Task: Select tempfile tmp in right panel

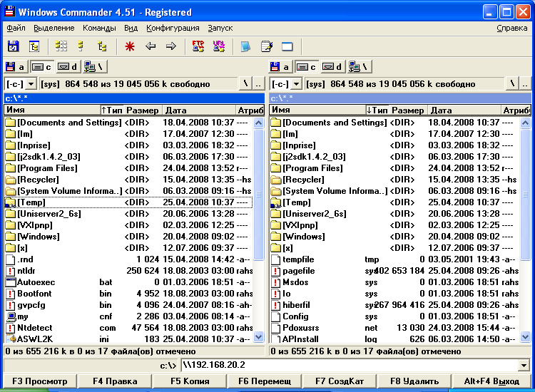Action: pyautogui.click(x=394, y=259)
